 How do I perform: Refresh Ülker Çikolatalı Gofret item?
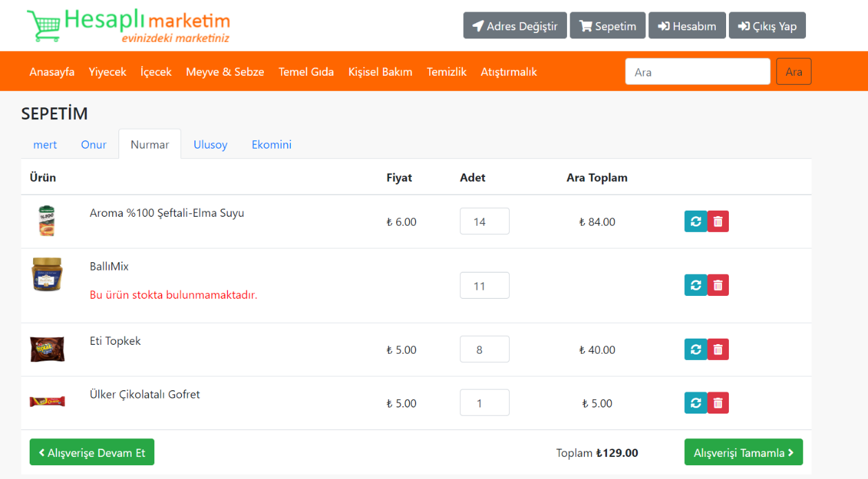coord(695,402)
